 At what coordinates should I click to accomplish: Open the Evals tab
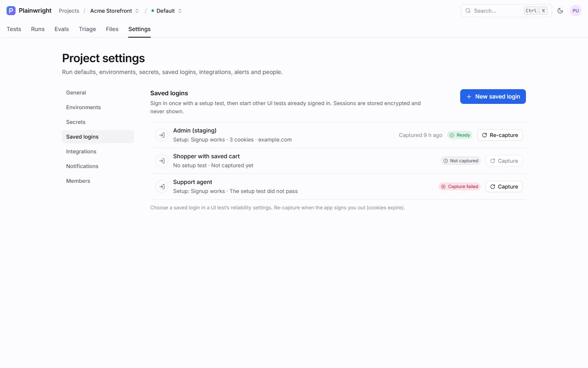click(62, 29)
